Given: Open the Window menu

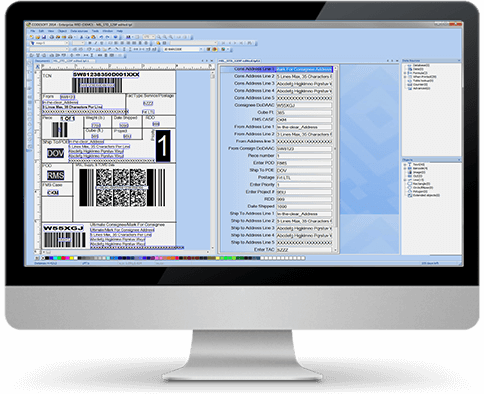Looking at the screenshot, I should (107, 31).
